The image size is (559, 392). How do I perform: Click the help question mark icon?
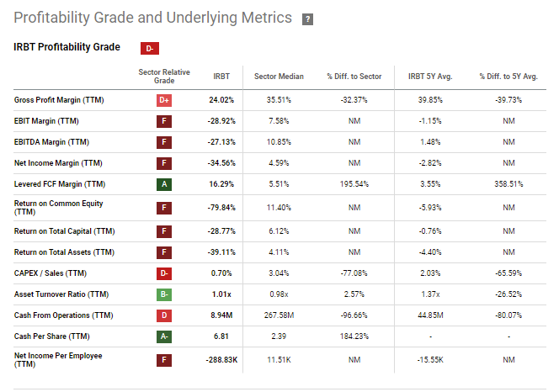point(307,19)
